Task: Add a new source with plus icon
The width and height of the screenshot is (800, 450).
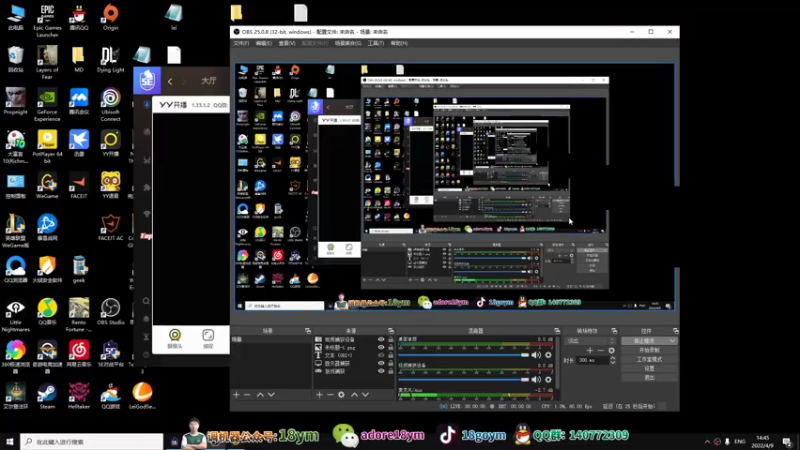Action: coord(319,394)
